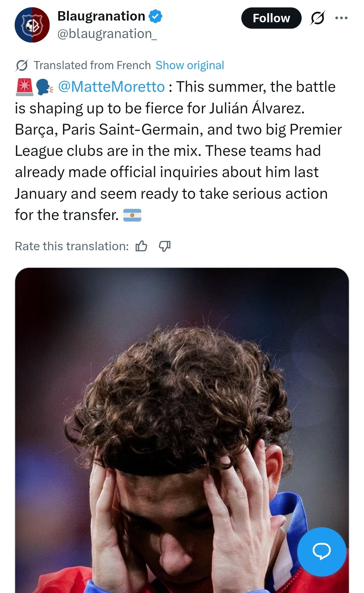Viewport: 364px width, 593px height.
Task: Open the attached player photo
Action: [182, 405]
